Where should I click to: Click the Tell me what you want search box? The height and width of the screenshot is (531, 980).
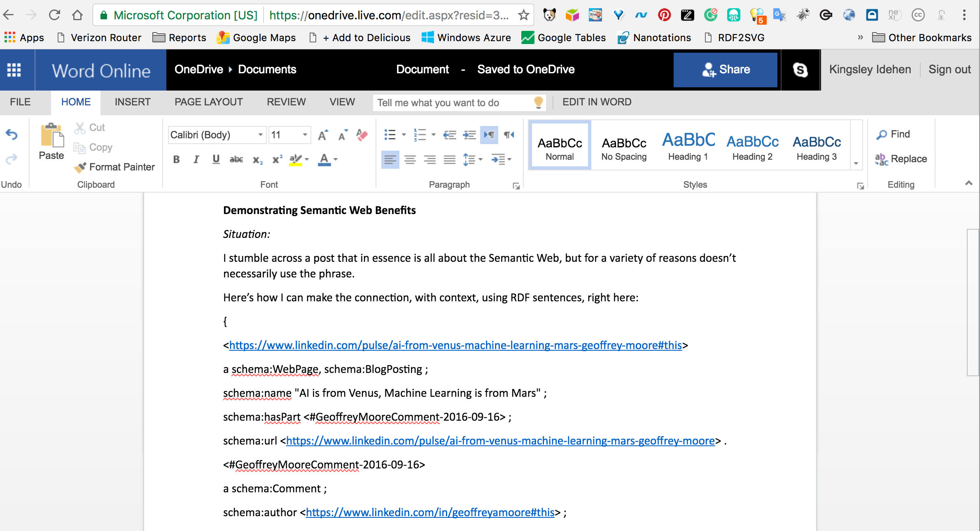click(459, 102)
